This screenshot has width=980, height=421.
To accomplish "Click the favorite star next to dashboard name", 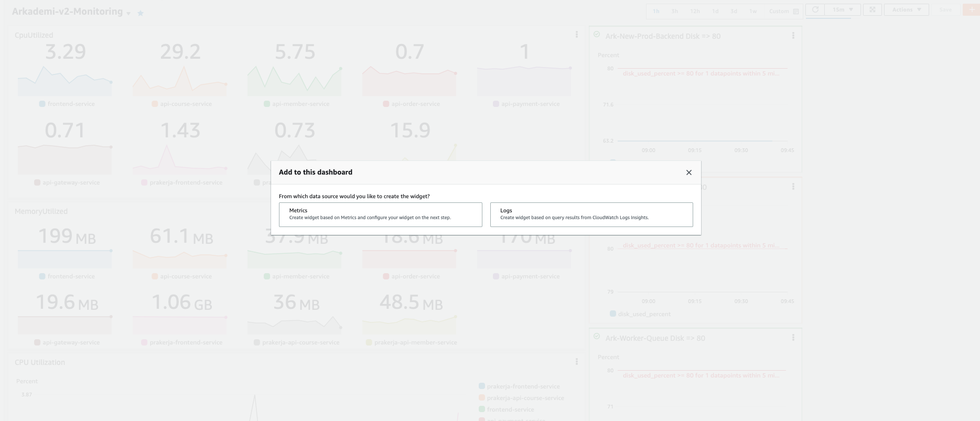I will (141, 13).
